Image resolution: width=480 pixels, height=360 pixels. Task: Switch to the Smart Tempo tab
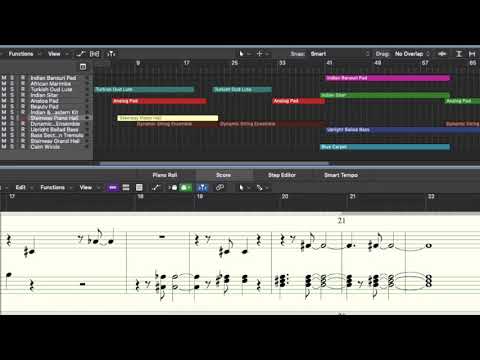coord(341,175)
